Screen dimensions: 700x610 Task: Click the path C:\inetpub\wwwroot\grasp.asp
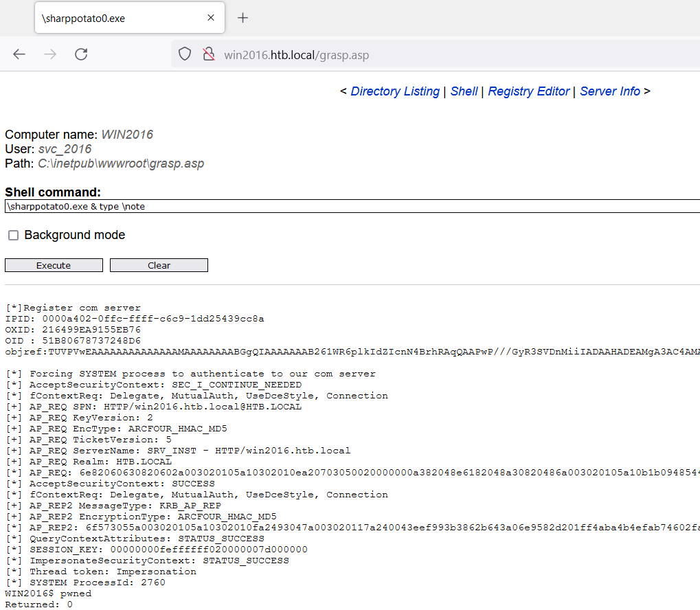point(121,163)
